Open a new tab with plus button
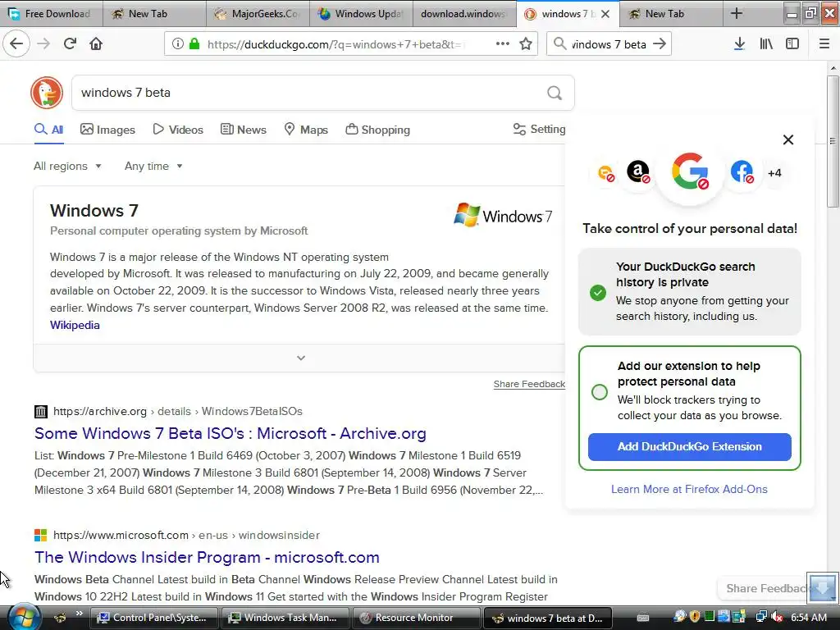Screen dimensions: 840x630 pos(737,13)
